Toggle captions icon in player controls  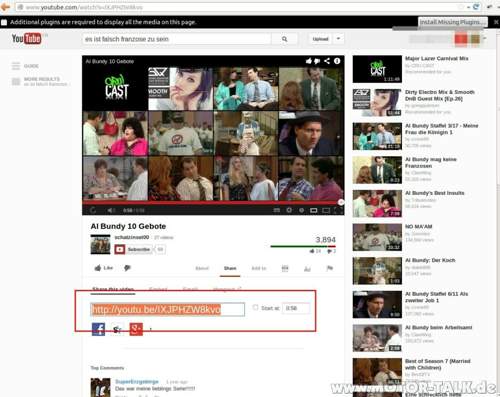tap(277, 210)
